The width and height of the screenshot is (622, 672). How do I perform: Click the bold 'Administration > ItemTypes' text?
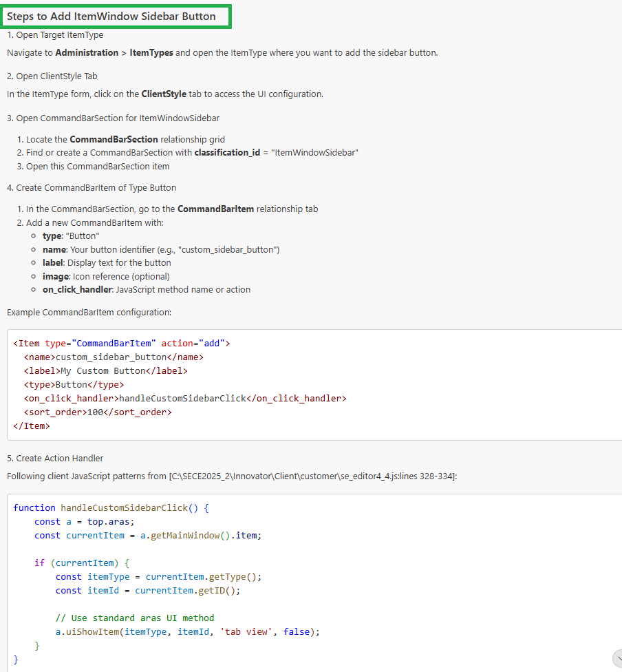tap(114, 53)
